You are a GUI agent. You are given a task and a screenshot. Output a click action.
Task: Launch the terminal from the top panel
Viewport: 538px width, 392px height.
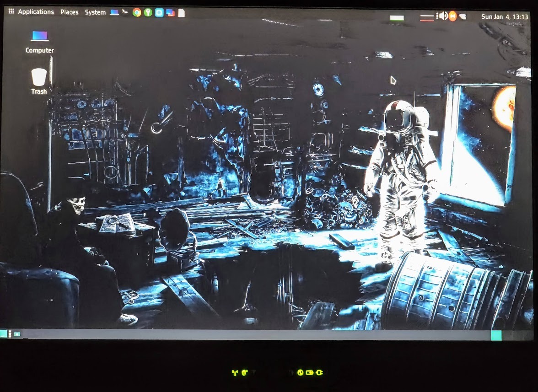coord(125,12)
